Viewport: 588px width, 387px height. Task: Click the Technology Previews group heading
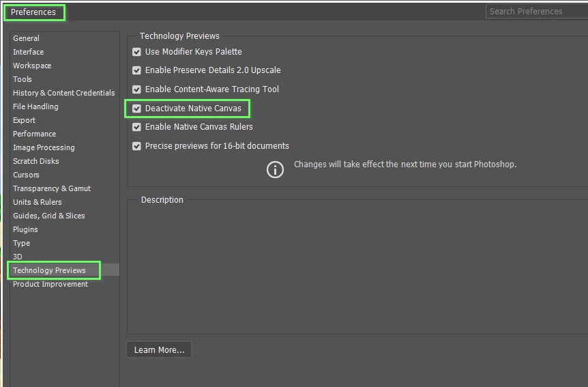click(x=179, y=36)
